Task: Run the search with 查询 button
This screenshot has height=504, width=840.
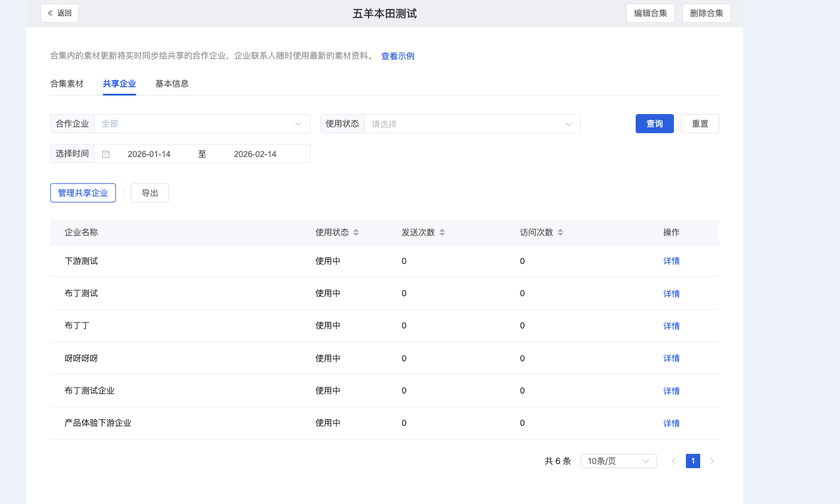Action: (x=655, y=124)
